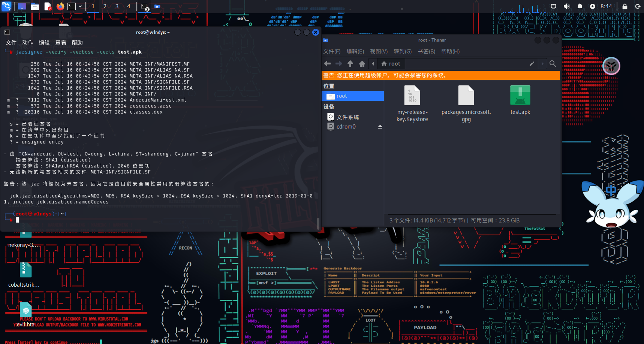644x344 pixels.
Task: Eject the cdrom0 device
Action: pos(380,127)
